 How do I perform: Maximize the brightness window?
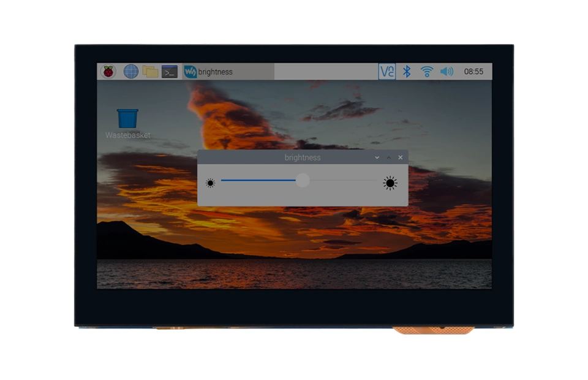click(388, 158)
